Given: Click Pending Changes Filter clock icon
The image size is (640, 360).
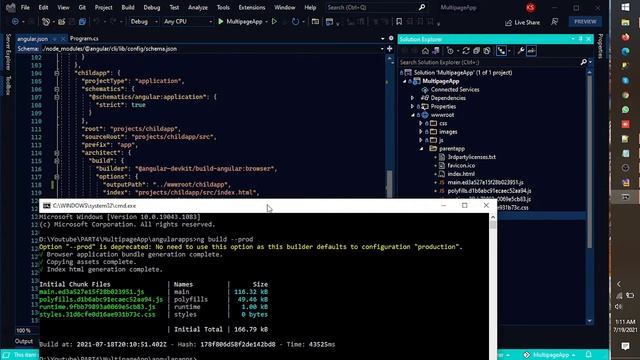Looking at the screenshot, I should click(x=450, y=51).
